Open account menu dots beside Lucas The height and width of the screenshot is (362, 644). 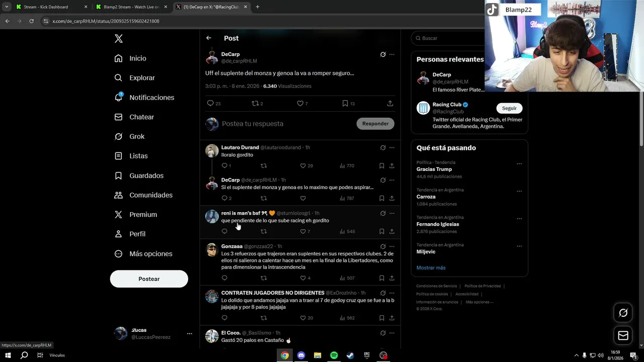pos(189,333)
